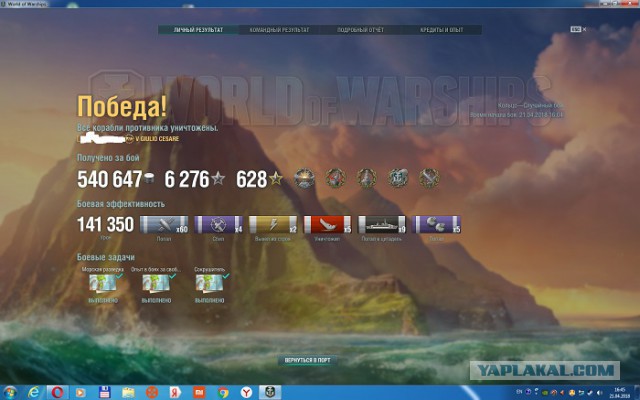The width and height of the screenshot is (640, 400).
Task: Open the media player taskbar icon
Action: pyautogui.click(x=80, y=393)
